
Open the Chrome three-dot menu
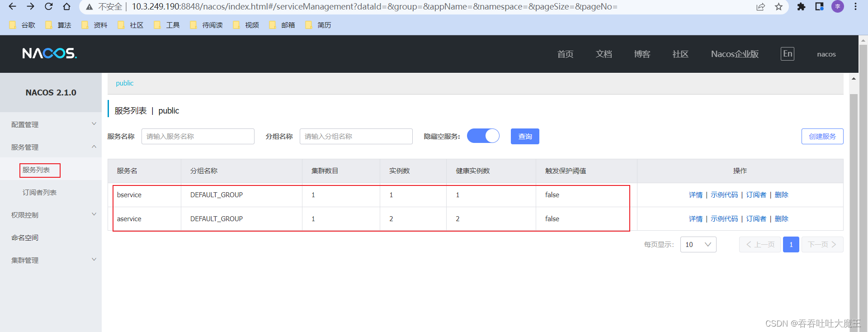click(855, 7)
